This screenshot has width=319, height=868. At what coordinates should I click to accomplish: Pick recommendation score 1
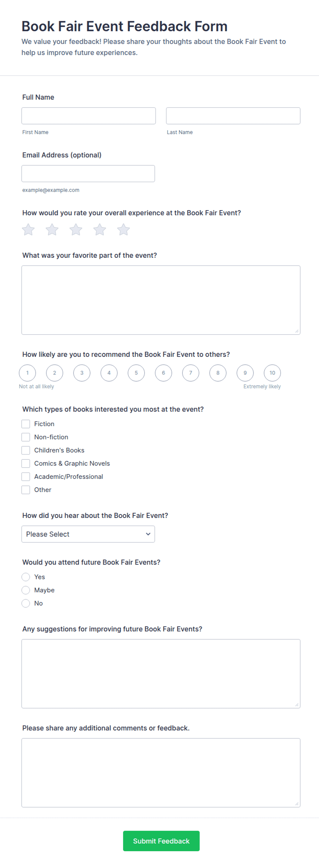(x=27, y=373)
